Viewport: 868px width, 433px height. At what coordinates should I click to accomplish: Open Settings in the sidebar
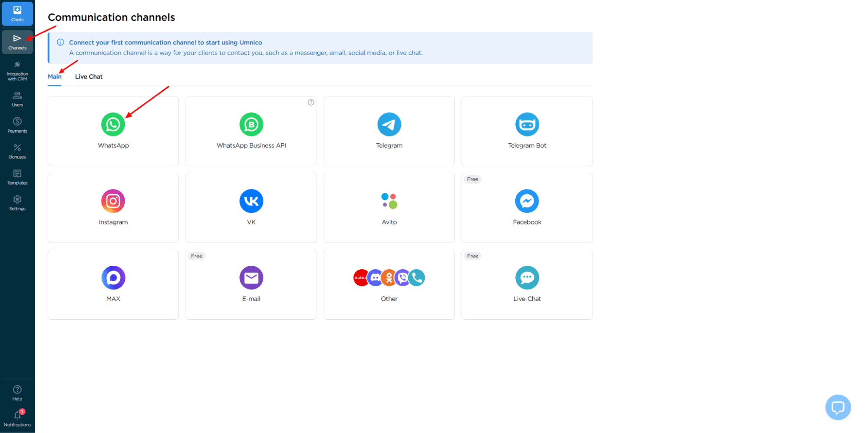17,203
